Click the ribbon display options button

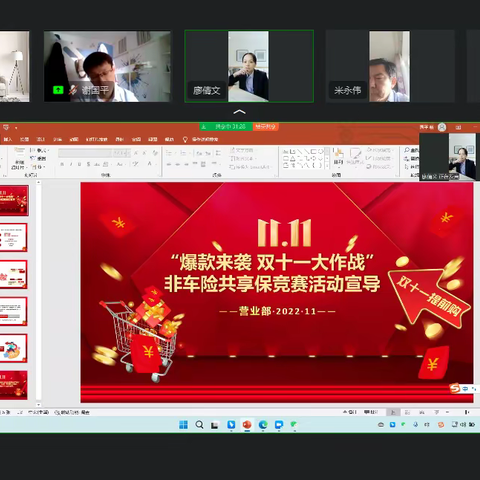[x=458, y=127]
